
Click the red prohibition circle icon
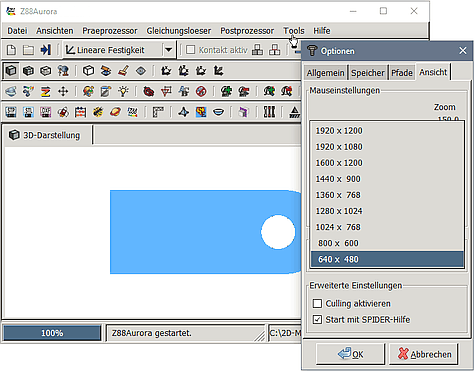click(x=201, y=91)
